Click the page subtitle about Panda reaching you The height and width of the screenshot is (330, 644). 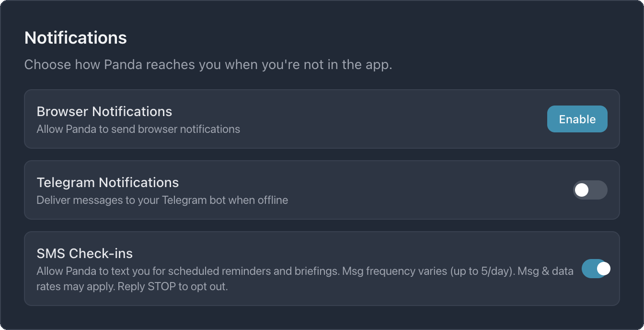208,64
